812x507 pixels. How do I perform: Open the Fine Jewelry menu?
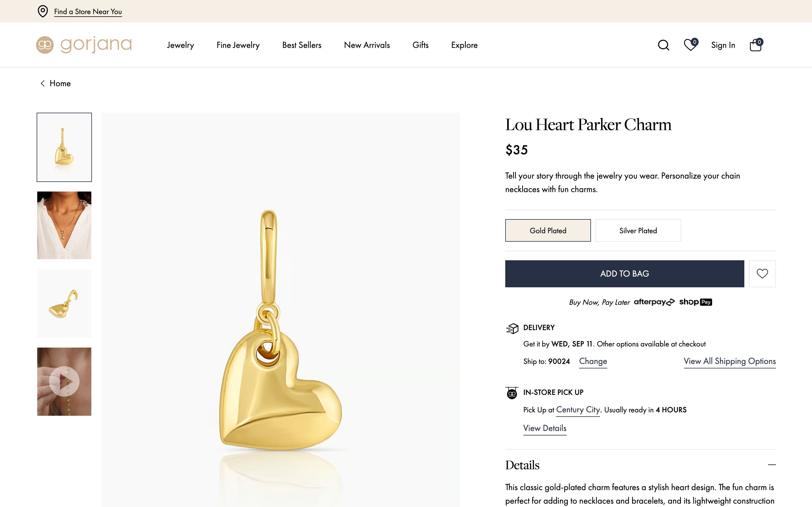point(238,45)
